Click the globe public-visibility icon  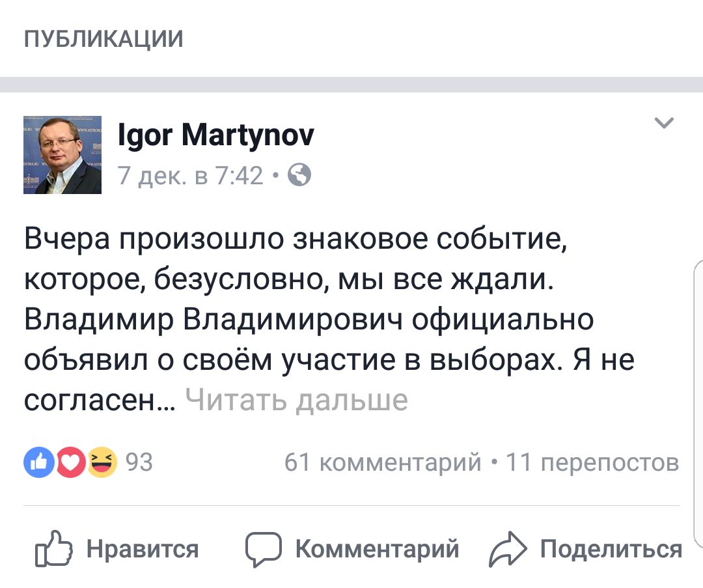299,175
